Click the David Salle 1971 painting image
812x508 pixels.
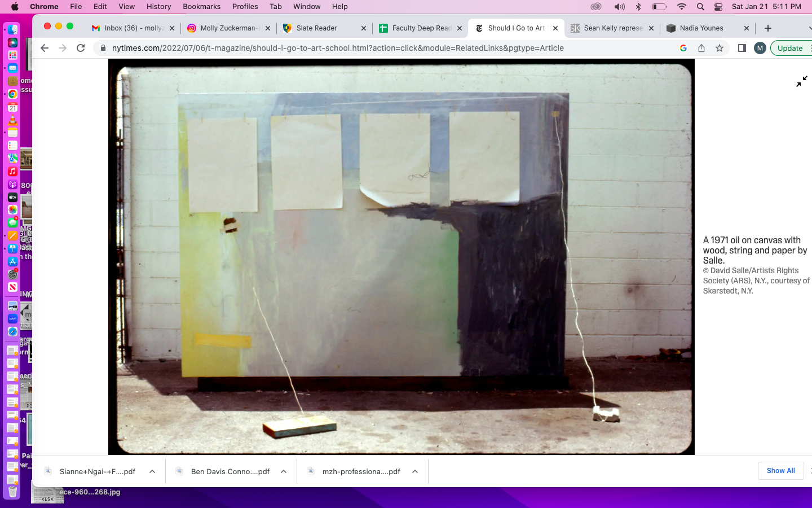pos(401,257)
